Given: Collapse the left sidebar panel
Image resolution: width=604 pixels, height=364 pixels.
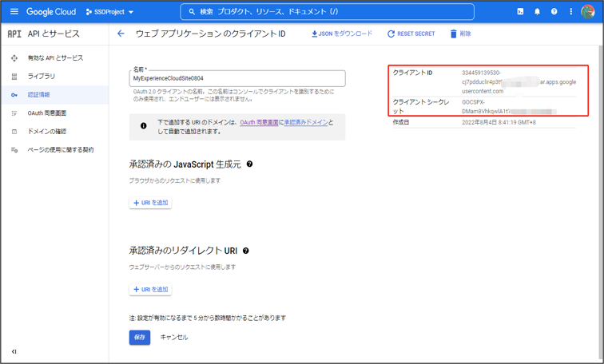Looking at the screenshot, I should coord(14,351).
